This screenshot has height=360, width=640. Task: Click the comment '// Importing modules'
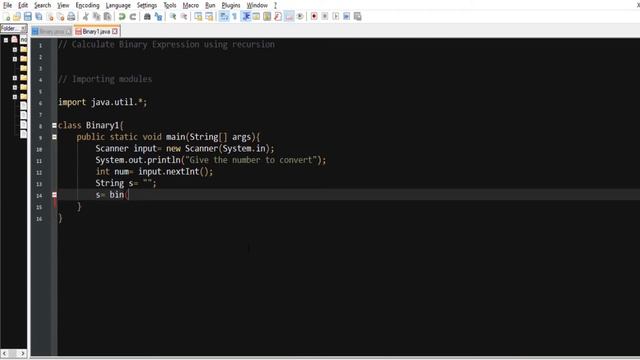[x=105, y=79]
